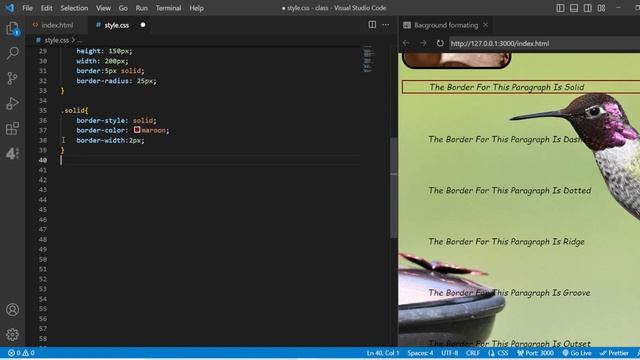Viewport: 640px width, 360px height.
Task: Click the border-style: solid declaration
Action: (116, 120)
